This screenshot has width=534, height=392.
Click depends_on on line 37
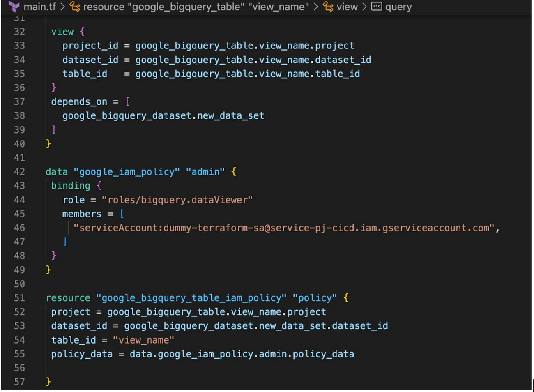(x=79, y=101)
